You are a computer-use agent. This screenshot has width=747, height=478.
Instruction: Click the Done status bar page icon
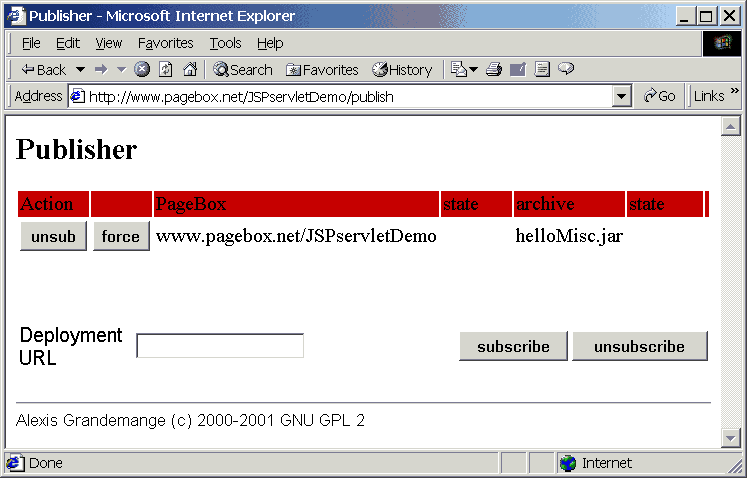pyautogui.click(x=15, y=463)
